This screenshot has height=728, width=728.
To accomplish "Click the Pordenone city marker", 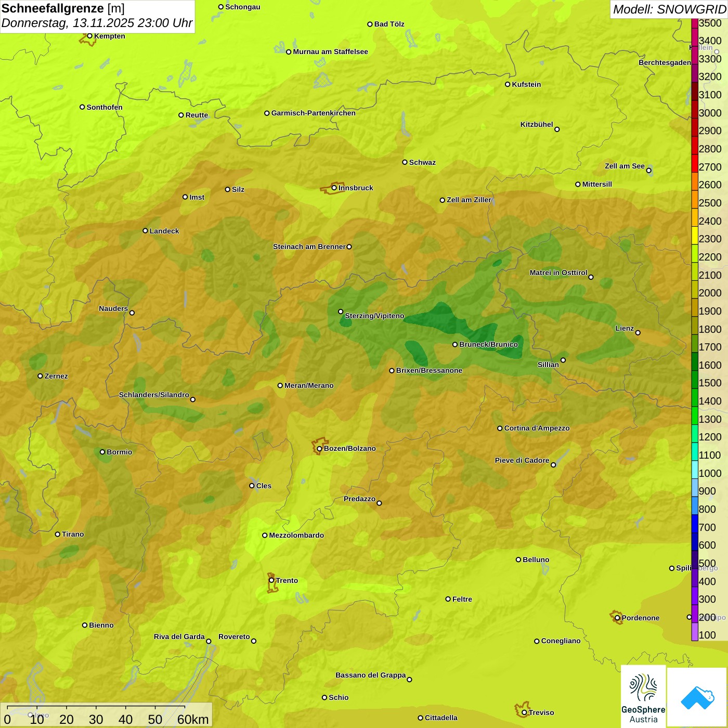I will pos(617,618).
